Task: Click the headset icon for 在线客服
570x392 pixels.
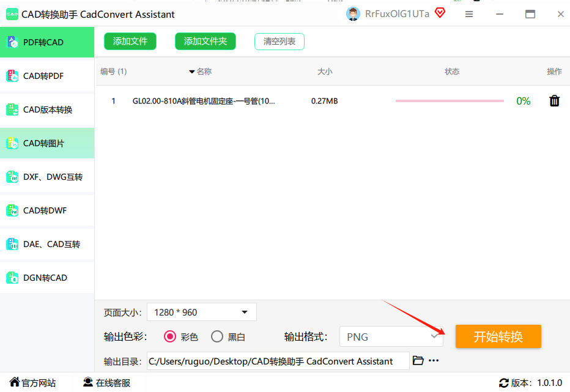Action: click(x=88, y=382)
